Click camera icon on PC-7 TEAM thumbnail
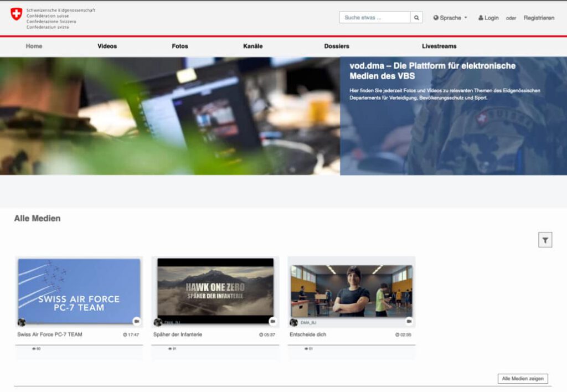Screen dimensions: 567x392 (136, 321)
